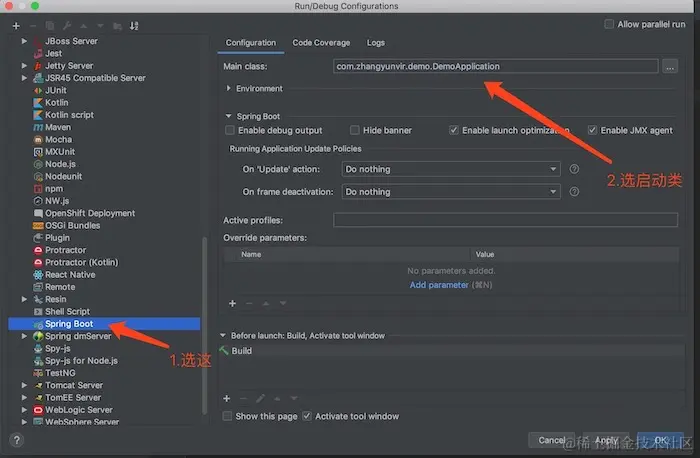Image resolution: width=700 pixels, height=458 pixels.
Task: Open help for On frame deactivation
Action: [574, 192]
